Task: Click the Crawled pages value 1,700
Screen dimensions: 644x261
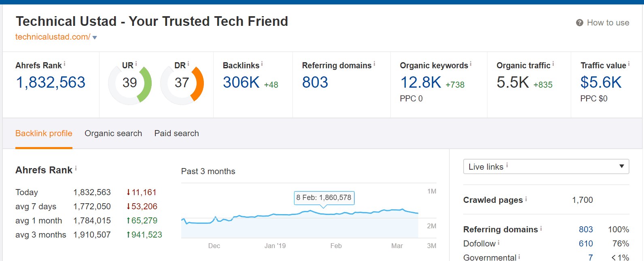Action: (583, 200)
